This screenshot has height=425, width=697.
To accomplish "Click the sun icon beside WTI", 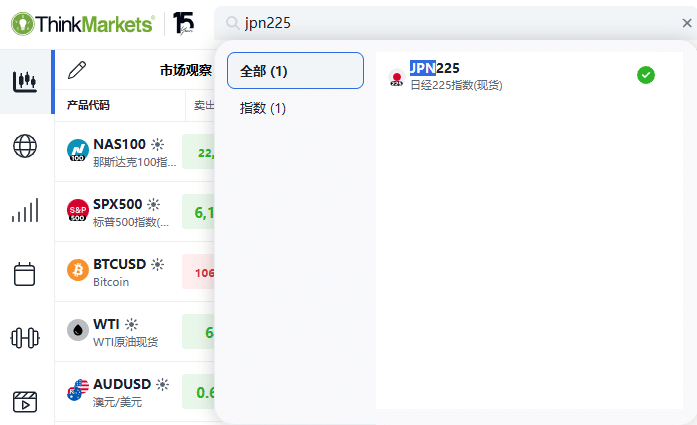I will (132, 325).
